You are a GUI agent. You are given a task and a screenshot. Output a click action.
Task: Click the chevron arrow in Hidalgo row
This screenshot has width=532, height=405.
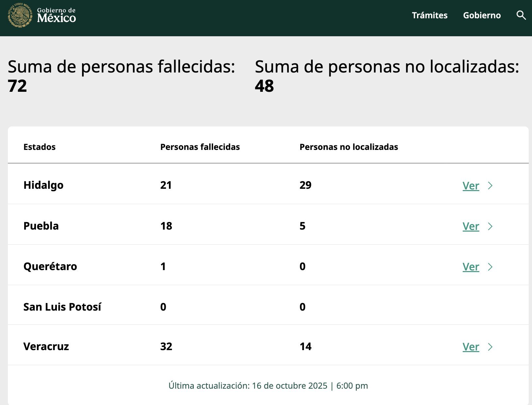(490, 186)
